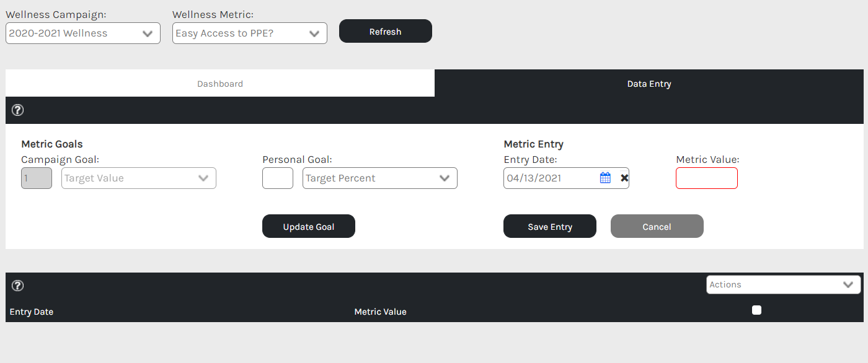The image size is (868, 363).
Task: Open the Personal Goal Target Percent dropdown
Action: pos(379,178)
